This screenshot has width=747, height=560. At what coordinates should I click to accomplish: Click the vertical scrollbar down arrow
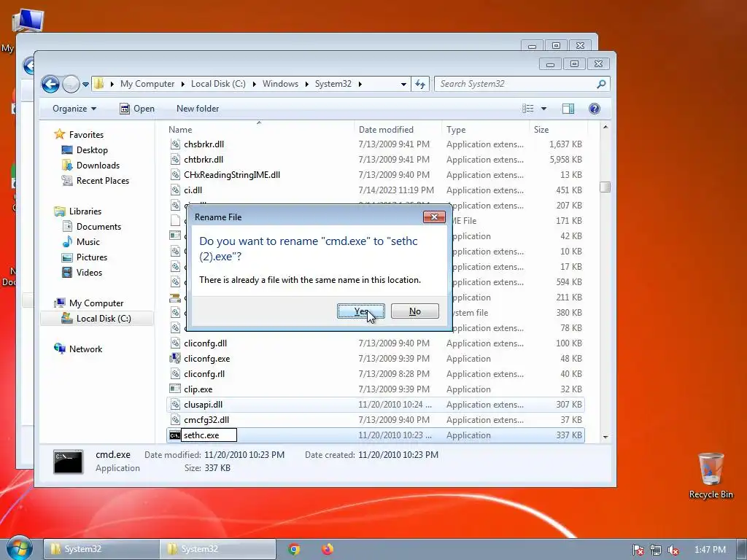coord(605,437)
